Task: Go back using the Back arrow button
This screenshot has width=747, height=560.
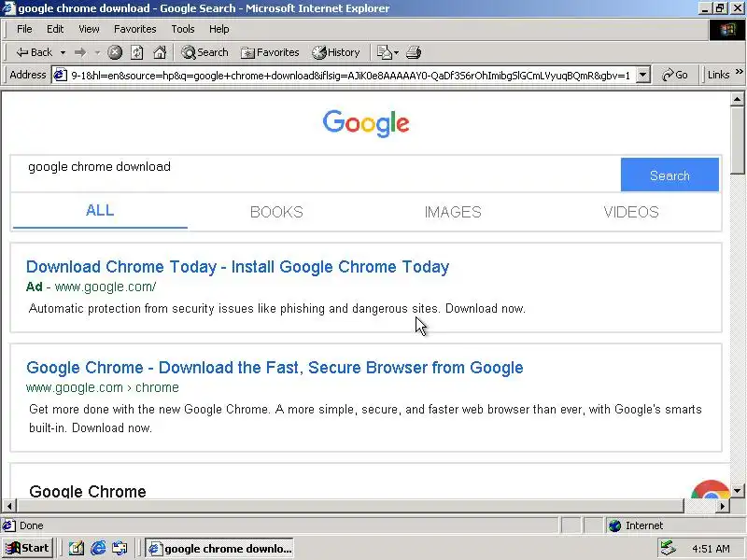Action: [34, 52]
